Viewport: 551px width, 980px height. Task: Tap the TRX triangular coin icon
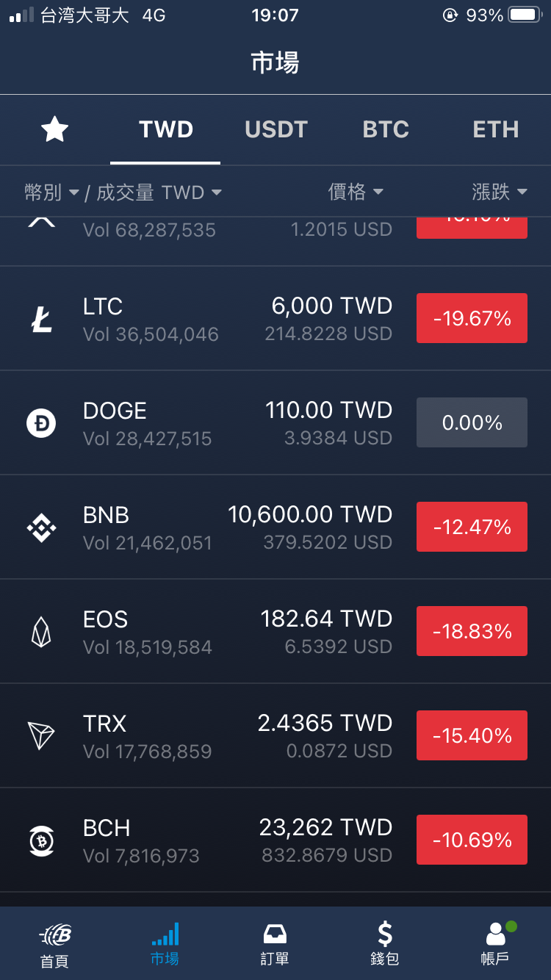pos(41,736)
